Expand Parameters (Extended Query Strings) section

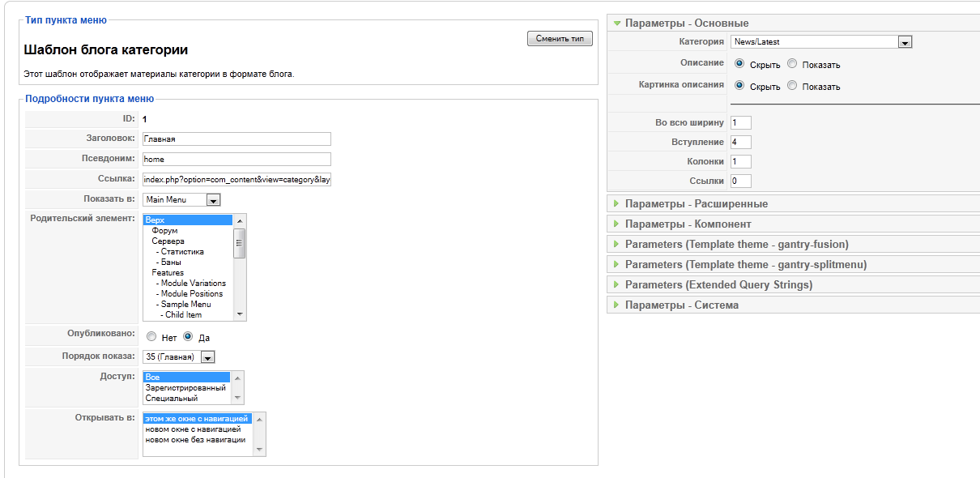(x=718, y=284)
